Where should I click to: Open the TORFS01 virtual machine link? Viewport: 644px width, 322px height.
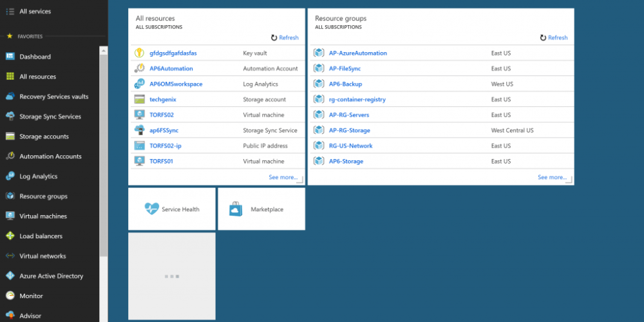[161, 162]
